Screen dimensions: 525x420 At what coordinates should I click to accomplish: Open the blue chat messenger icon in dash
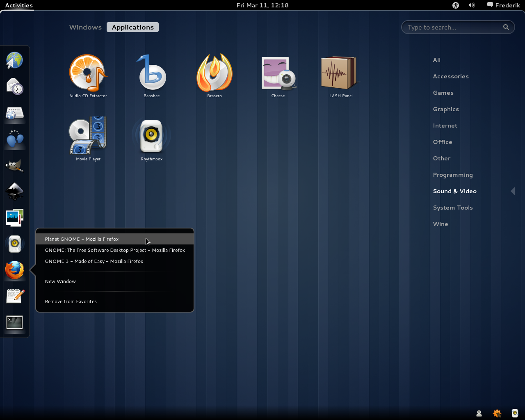coord(15,139)
